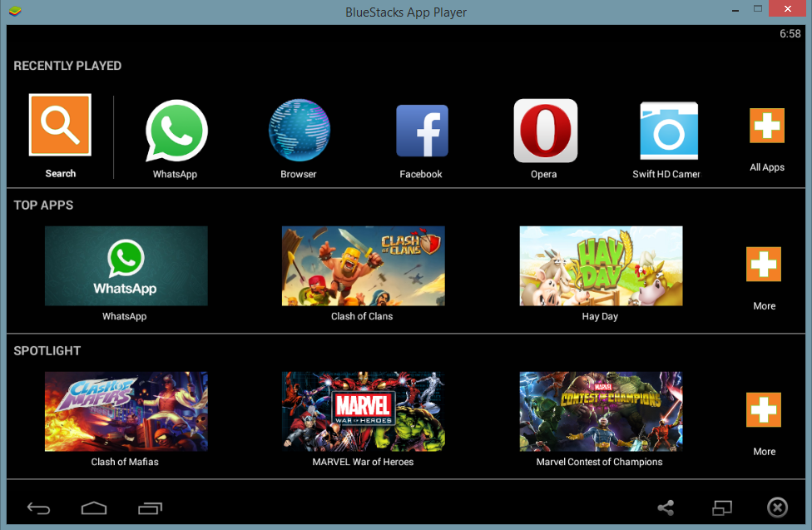
Task: Open Android recent apps button
Action: (151, 508)
